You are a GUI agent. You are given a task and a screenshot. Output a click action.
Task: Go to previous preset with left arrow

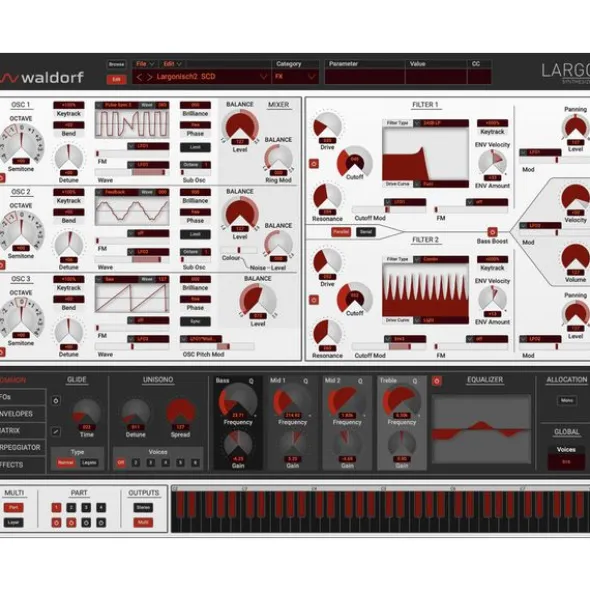139,77
